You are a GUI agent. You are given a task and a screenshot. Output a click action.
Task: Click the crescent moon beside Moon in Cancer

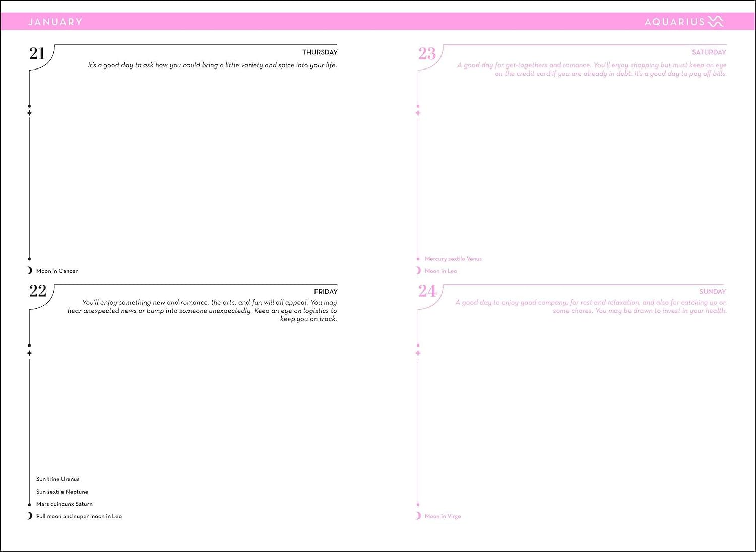pyautogui.click(x=30, y=271)
